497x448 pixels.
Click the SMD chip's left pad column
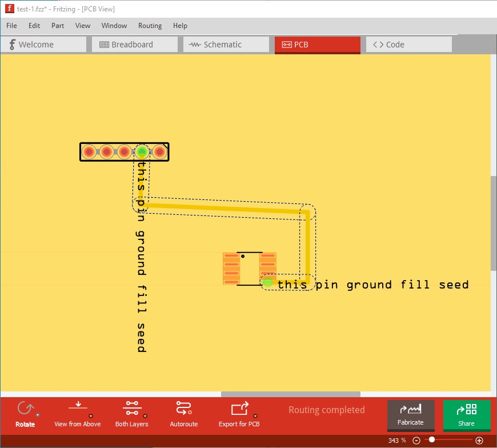[231, 269]
